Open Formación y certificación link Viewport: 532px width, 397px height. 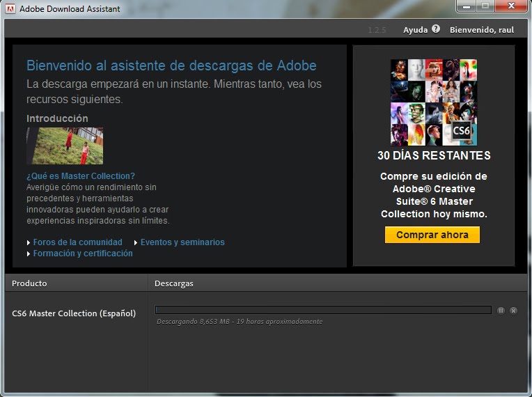(83, 253)
